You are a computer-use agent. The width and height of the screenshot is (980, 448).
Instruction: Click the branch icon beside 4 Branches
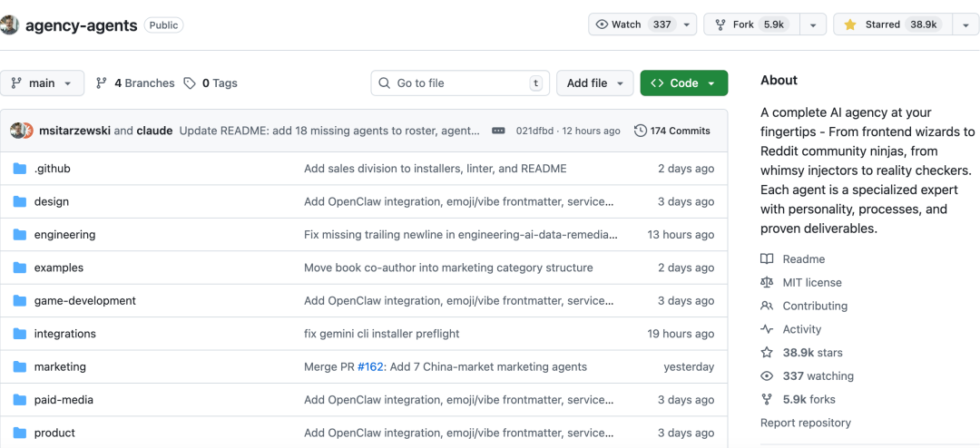102,83
